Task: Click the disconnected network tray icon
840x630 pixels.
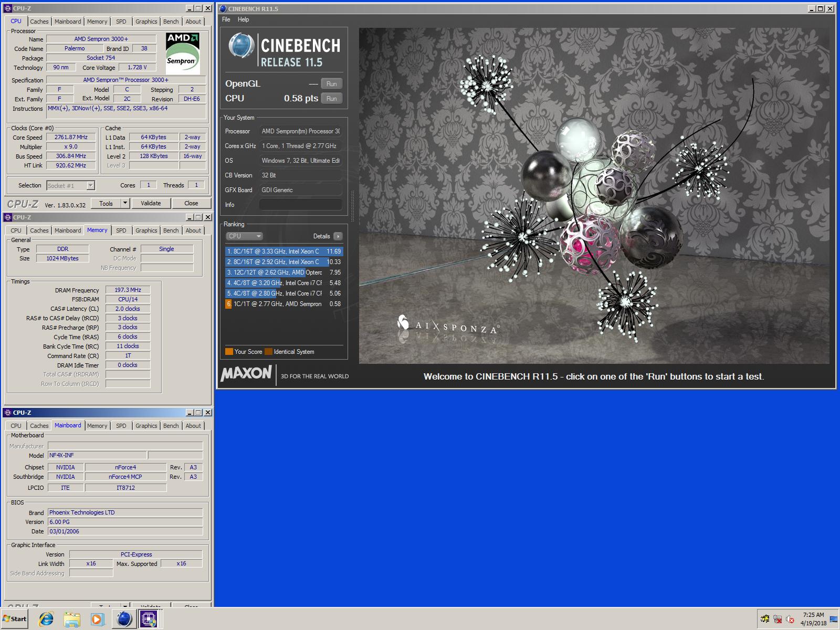Action: 778,619
